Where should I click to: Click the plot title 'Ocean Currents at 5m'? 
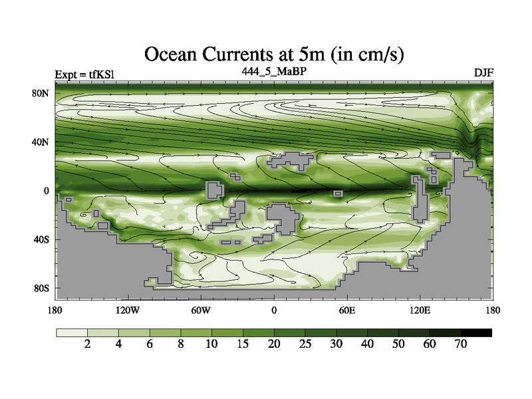[x=275, y=54]
